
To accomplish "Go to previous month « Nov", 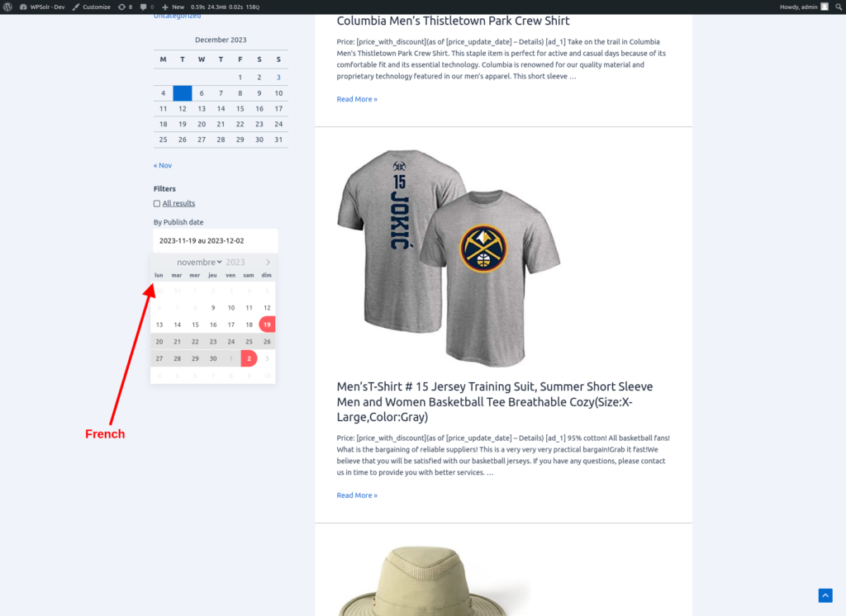I will click(163, 166).
